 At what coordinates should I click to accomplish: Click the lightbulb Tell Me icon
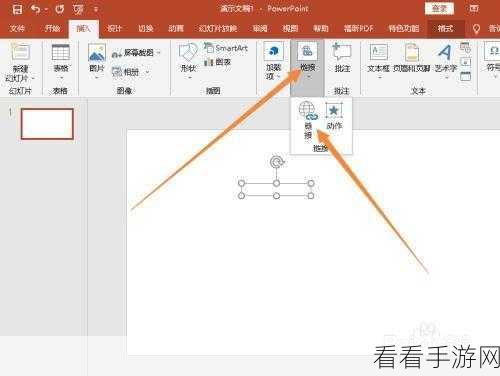476,29
